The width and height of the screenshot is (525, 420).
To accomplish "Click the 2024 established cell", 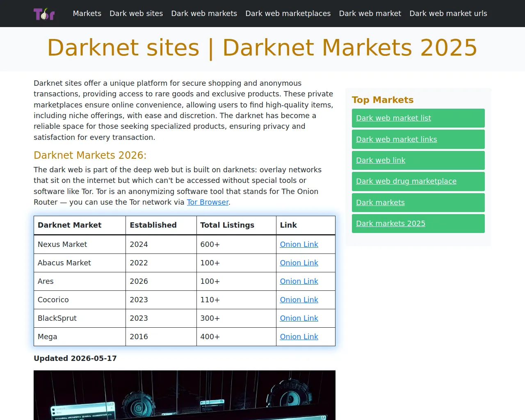I will click(x=161, y=244).
